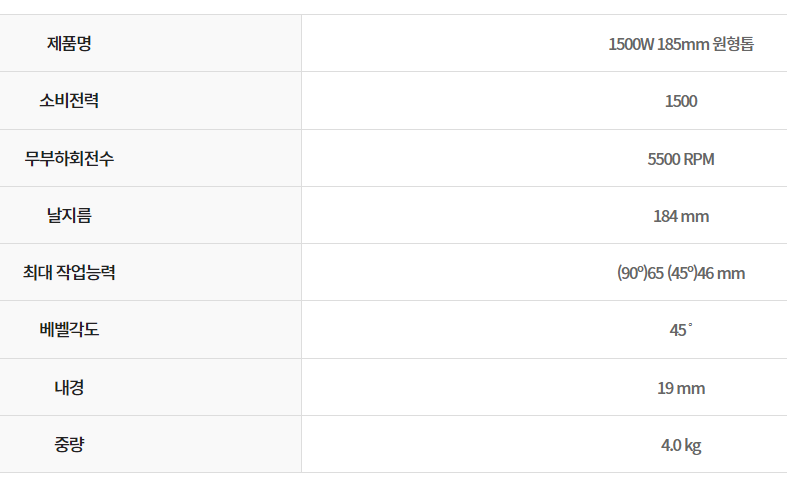Select the 중량 label cell
Image resolution: width=787 pixels, height=483 pixels.
point(69,444)
